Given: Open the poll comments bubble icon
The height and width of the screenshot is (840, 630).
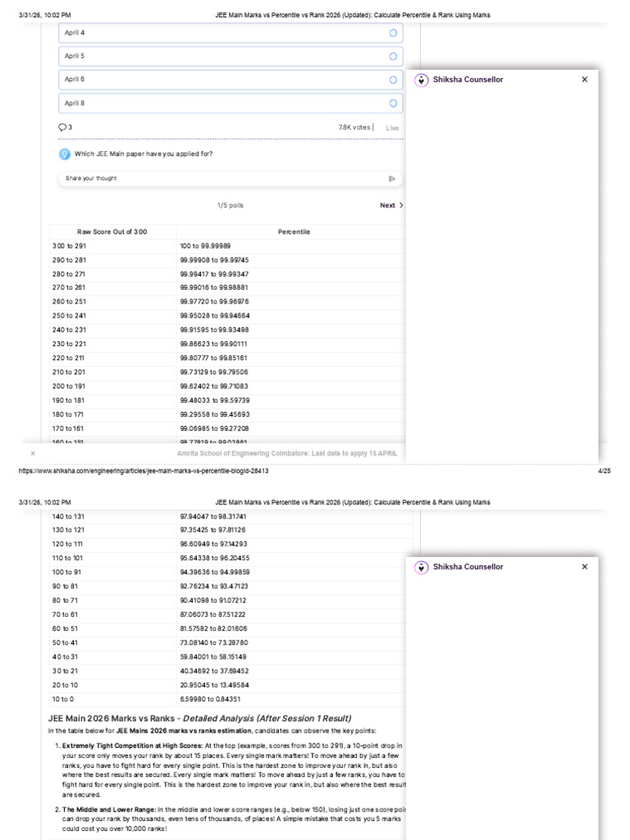Looking at the screenshot, I should 62,127.
